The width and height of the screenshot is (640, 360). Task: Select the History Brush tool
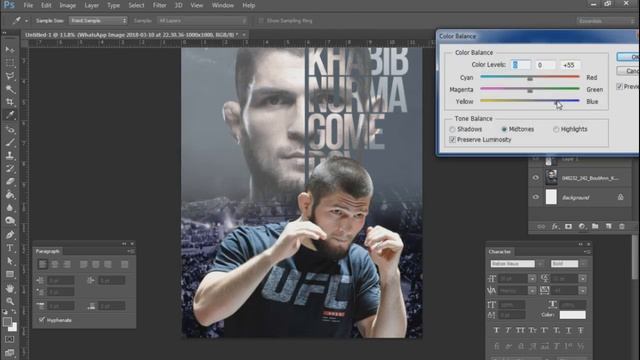coord(10,169)
